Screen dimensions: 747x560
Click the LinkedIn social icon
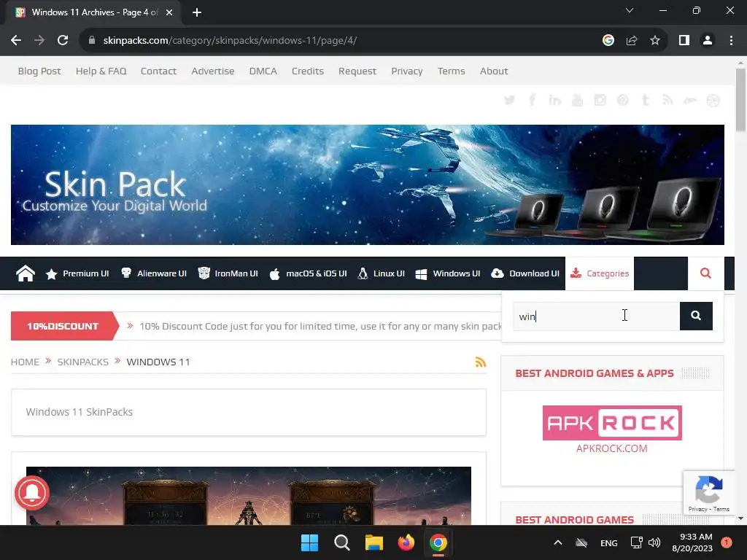pos(554,100)
